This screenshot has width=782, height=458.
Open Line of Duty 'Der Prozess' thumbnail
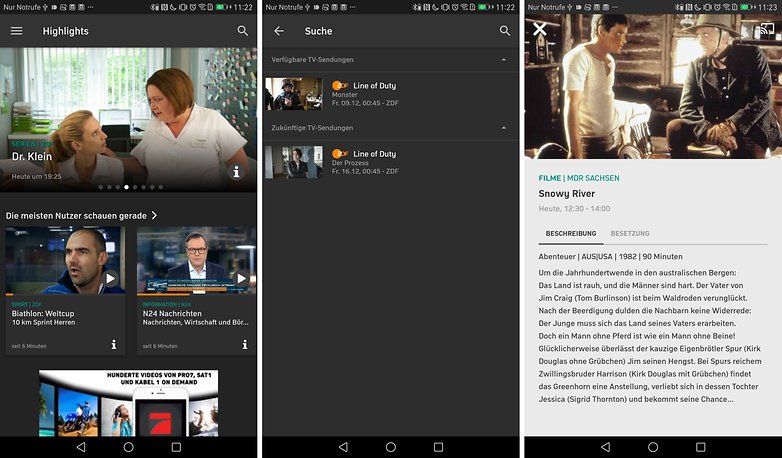[x=294, y=162]
